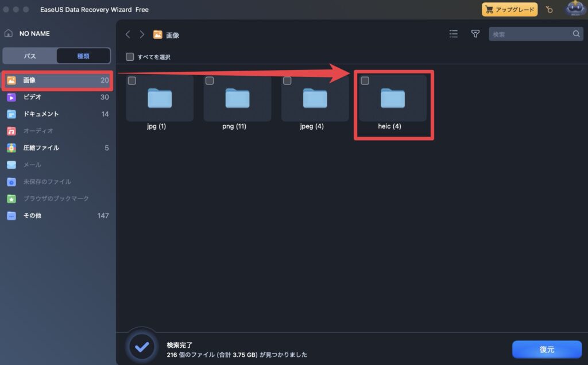Select 圧縮ファイル category in sidebar

coord(40,147)
